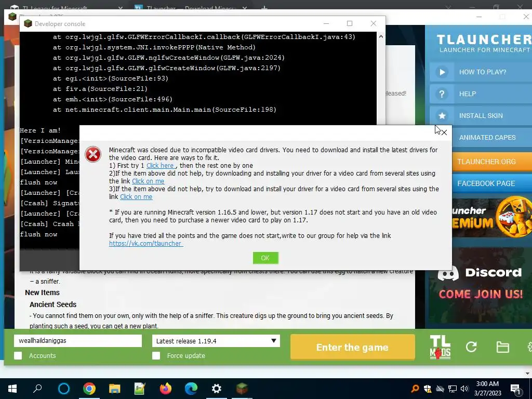Click the volume speaker tray icon
The image size is (532, 399).
[x=464, y=389]
